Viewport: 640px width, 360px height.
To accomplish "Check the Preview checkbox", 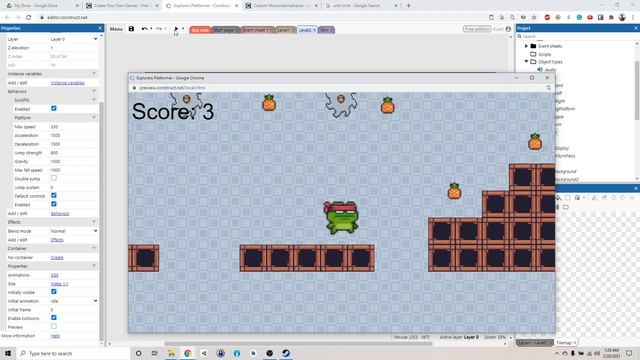I will coord(53,327).
